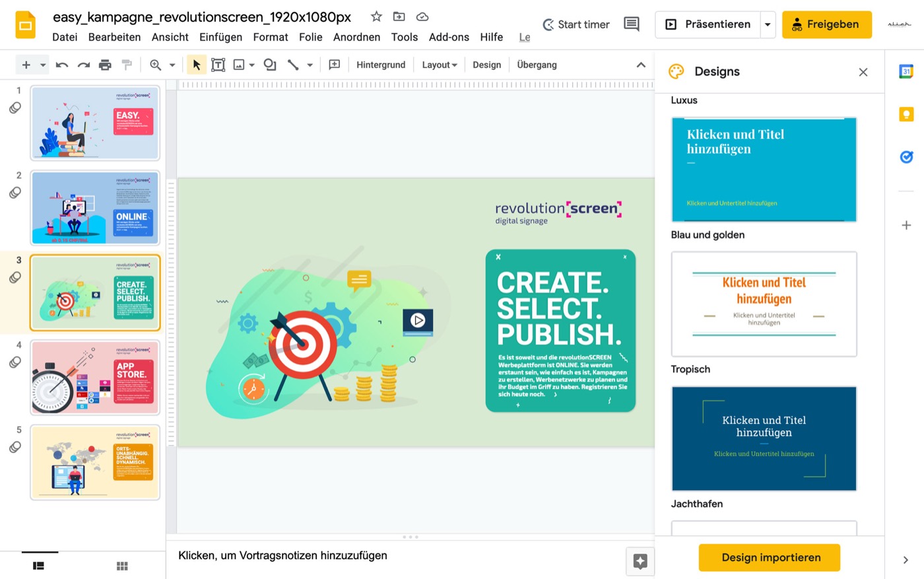
Task: Select the shape tool icon
Action: pos(269,65)
